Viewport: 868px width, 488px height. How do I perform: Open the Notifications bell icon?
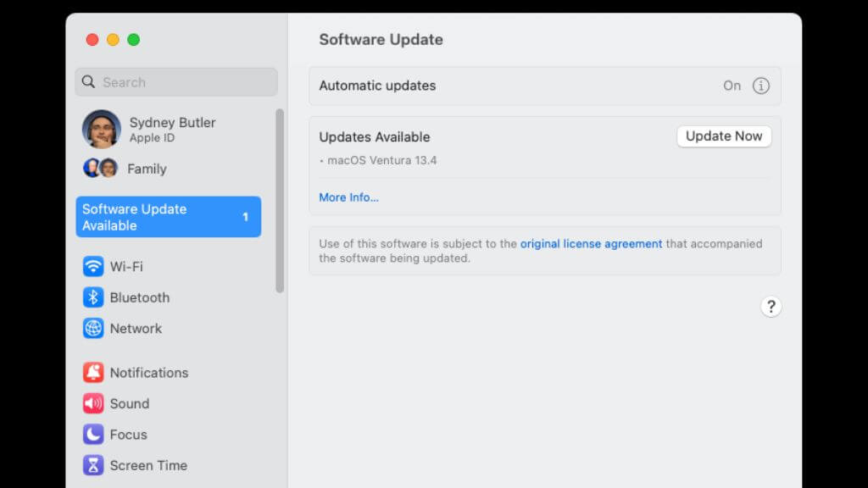point(93,373)
